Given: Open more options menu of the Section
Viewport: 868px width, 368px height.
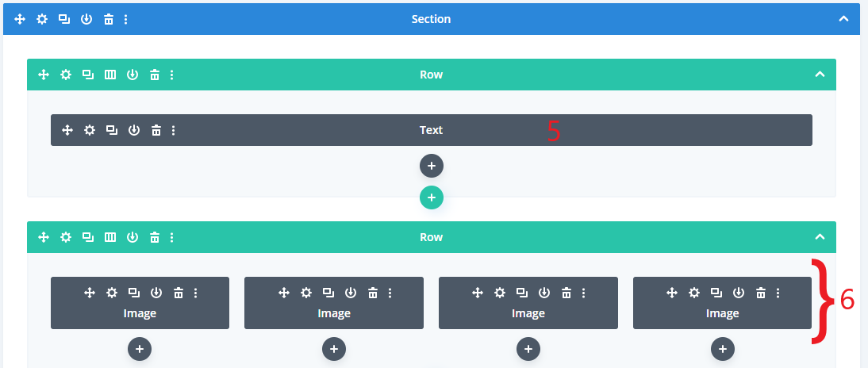Looking at the screenshot, I should click(125, 19).
